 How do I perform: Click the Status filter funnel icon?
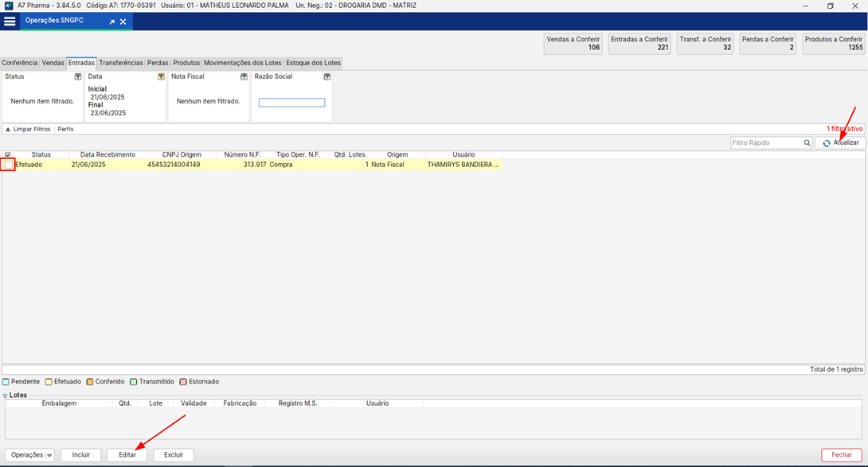pyautogui.click(x=78, y=77)
